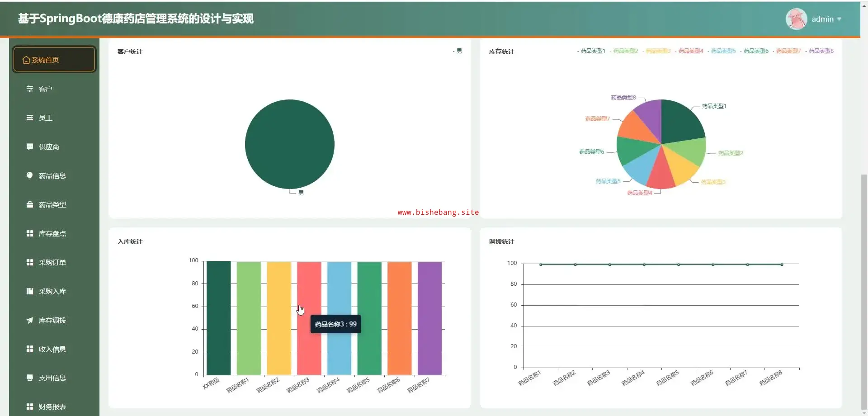Image resolution: width=868 pixels, height=416 pixels.
Task: Click the home icon beside 系统首页
Action: click(26, 60)
